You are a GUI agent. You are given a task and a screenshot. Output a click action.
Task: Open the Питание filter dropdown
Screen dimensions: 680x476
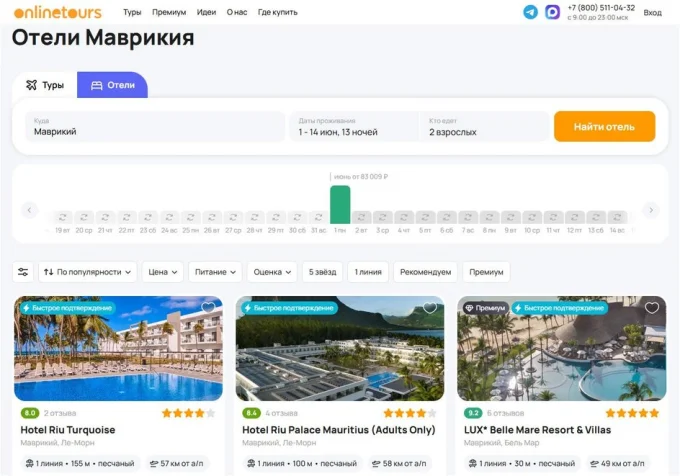click(x=215, y=272)
